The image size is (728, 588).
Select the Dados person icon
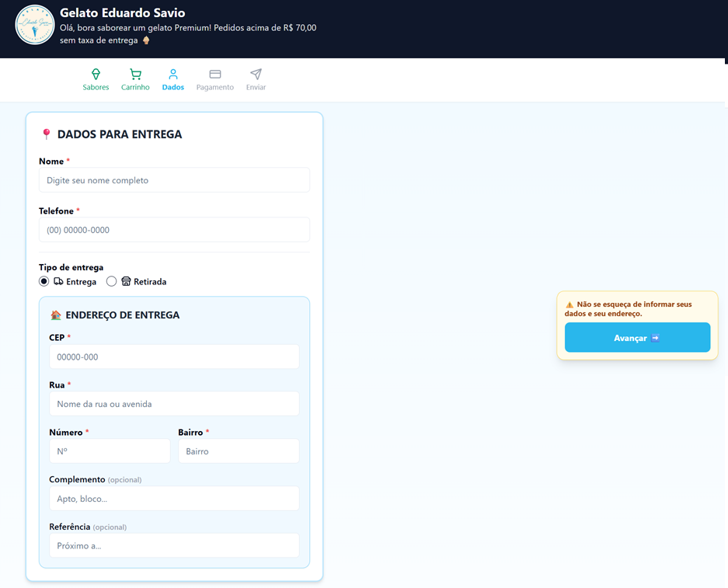[173, 74]
